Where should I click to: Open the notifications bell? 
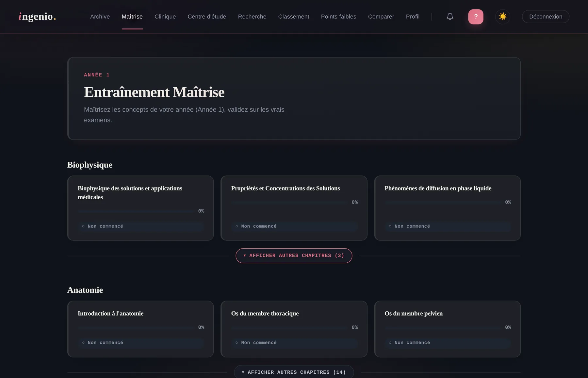pos(450,17)
